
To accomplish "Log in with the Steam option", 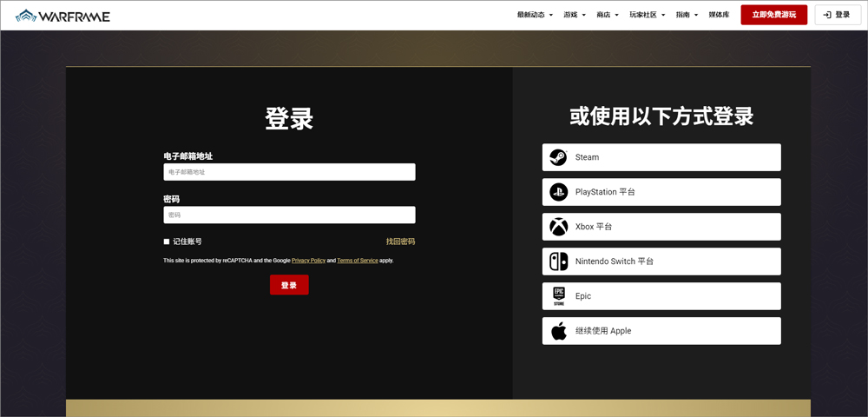I will point(661,157).
